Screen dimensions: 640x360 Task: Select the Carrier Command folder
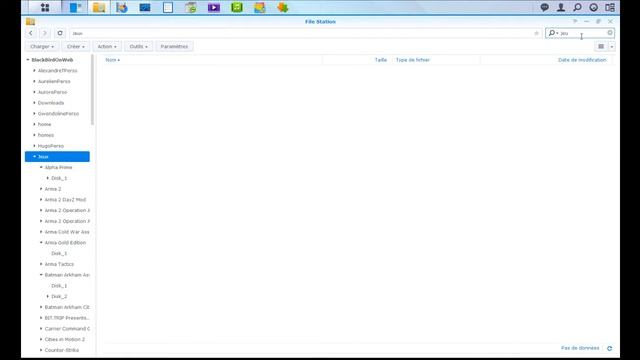[67, 329]
